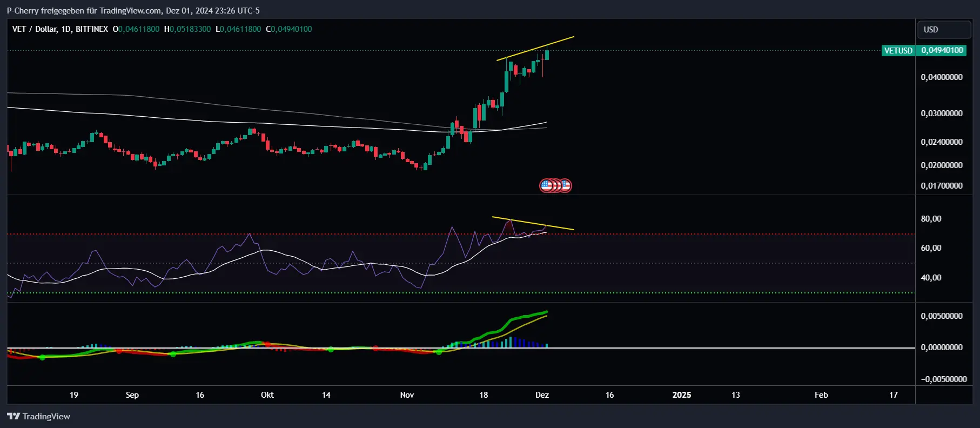Click the MACD 0,00000000 axis label
This screenshot has height=428, width=980.
point(942,347)
